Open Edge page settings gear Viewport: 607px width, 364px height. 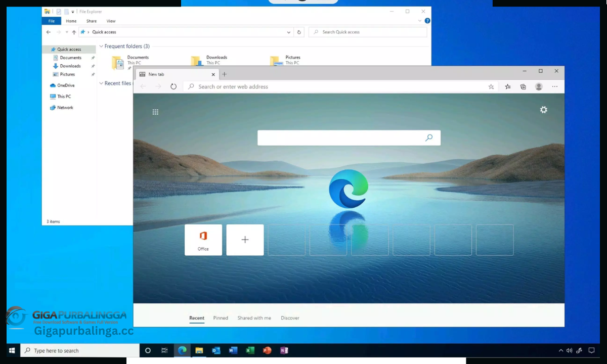click(x=544, y=110)
